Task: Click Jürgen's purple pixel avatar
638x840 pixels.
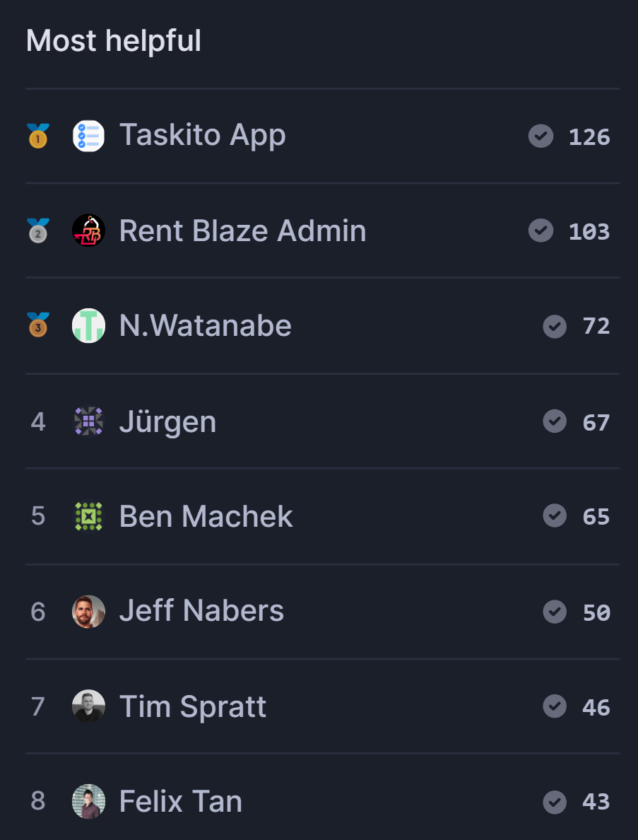Action: (x=89, y=421)
